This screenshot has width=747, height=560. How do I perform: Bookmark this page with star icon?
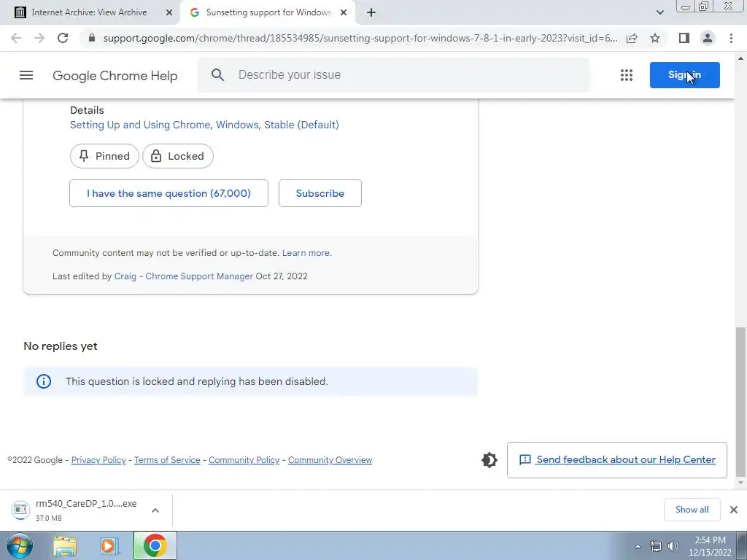pos(655,38)
